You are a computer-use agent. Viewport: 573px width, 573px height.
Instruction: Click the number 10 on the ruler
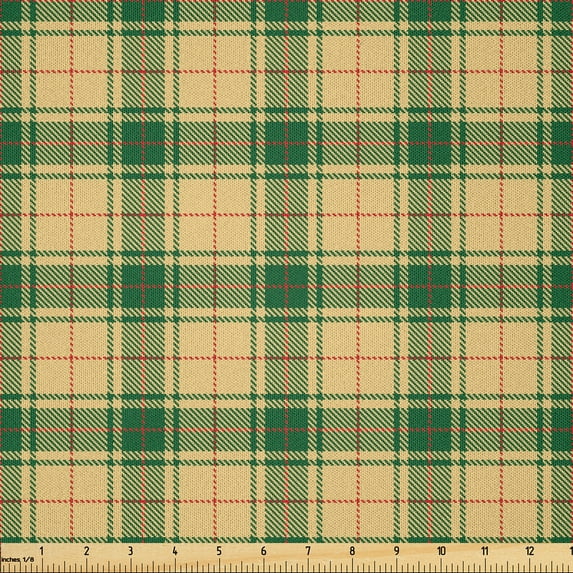[441, 551]
